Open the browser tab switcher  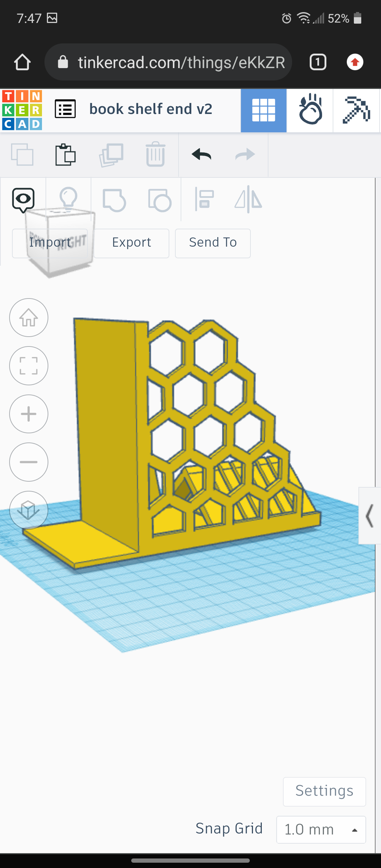tap(318, 62)
